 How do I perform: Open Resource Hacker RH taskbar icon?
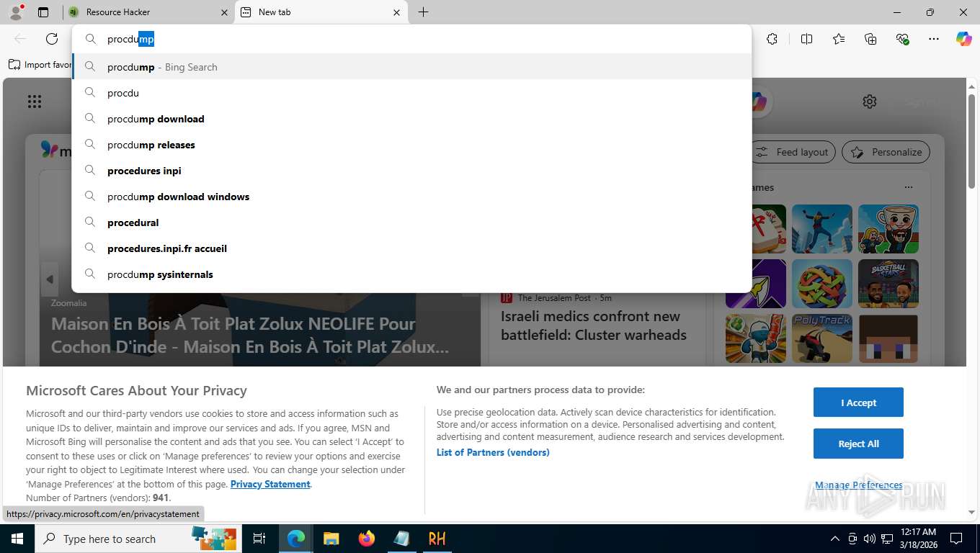[437, 539]
